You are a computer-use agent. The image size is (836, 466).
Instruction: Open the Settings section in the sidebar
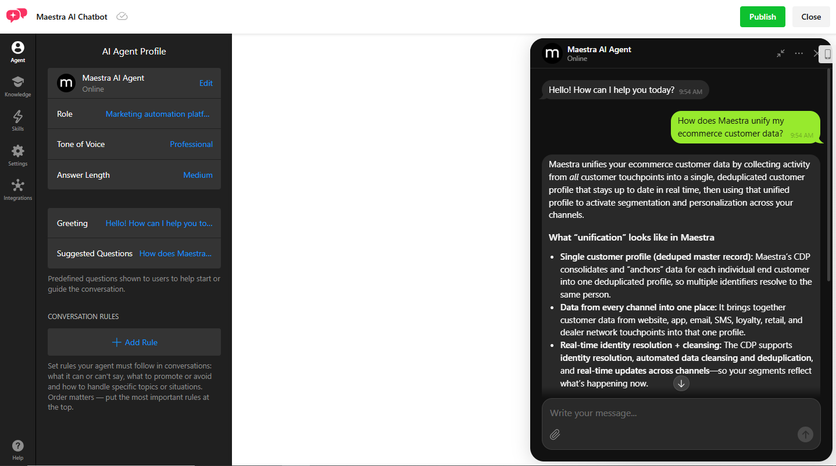pyautogui.click(x=18, y=155)
